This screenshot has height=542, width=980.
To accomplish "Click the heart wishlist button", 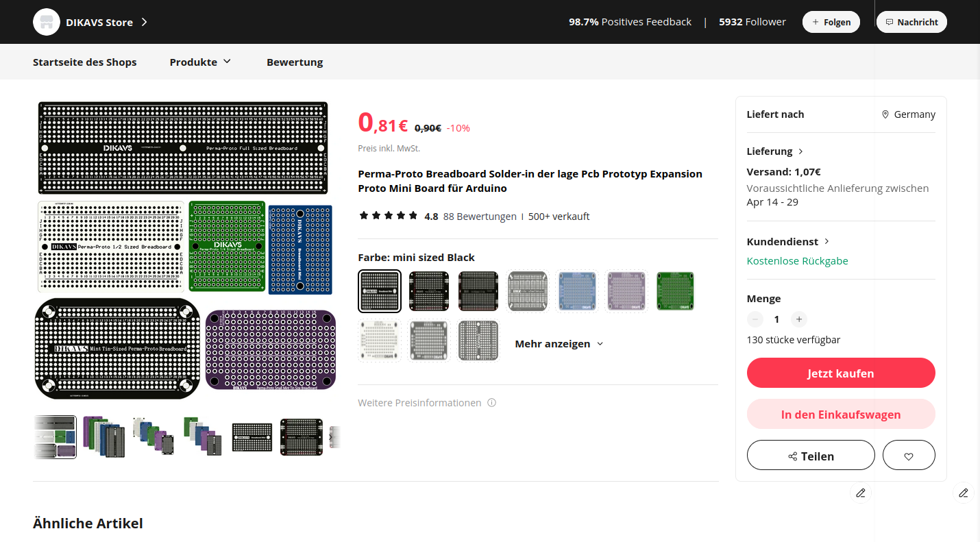I will [x=909, y=456].
